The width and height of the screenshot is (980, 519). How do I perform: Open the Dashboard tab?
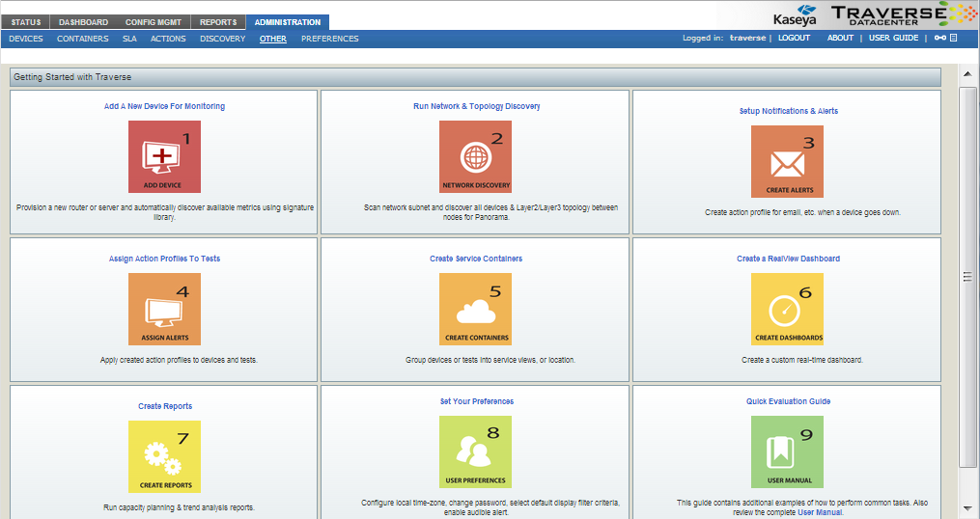[x=83, y=22]
